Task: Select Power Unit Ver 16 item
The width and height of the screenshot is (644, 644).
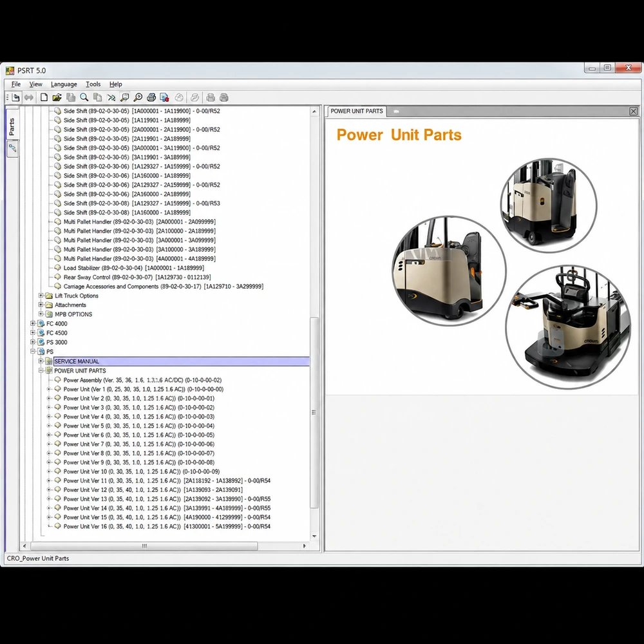Action: (x=167, y=527)
